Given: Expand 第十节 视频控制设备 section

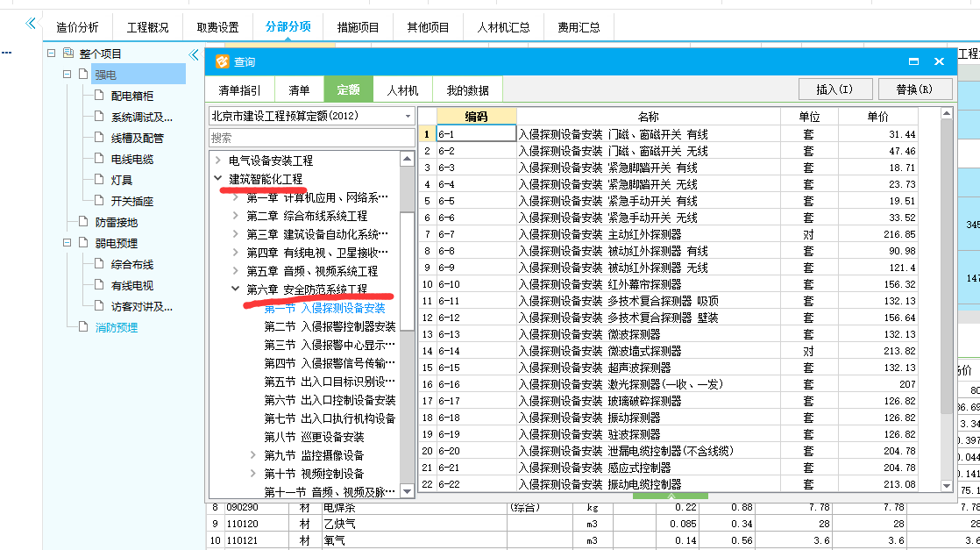Looking at the screenshot, I should (x=252, y=473).
